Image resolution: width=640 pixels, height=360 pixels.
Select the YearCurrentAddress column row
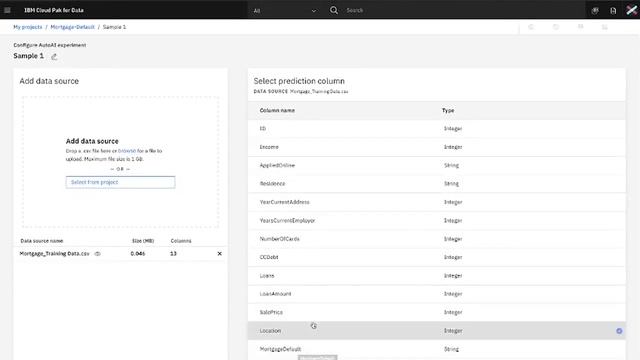(436, 202)
